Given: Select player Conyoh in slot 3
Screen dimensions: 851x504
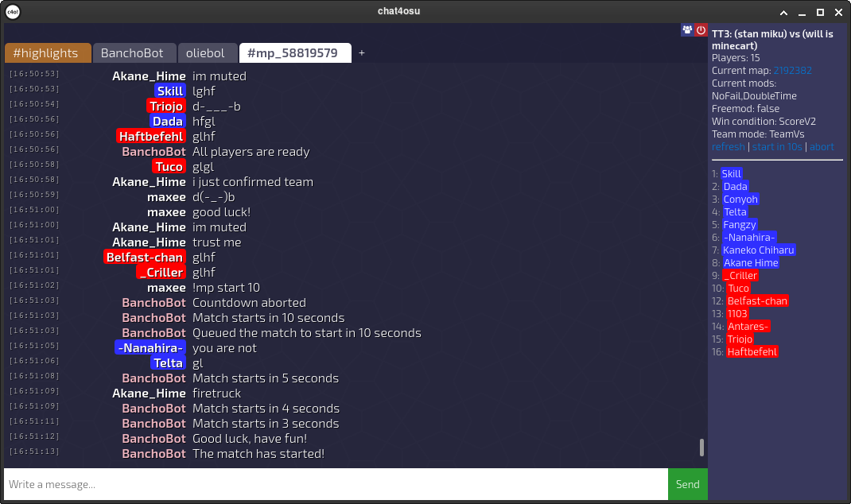Looking at the screenshot, I should click(740, 199).
